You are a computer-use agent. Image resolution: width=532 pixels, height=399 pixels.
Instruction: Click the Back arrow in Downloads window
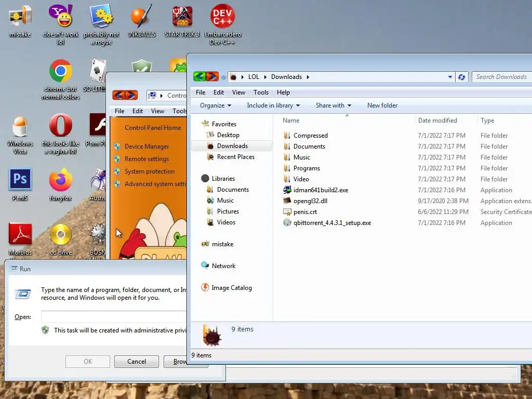pos(199,77)
